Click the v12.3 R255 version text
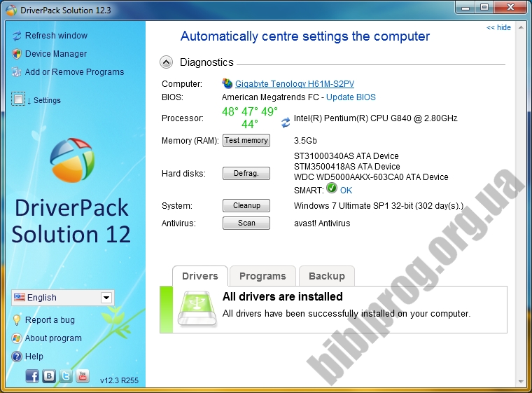 119,380
